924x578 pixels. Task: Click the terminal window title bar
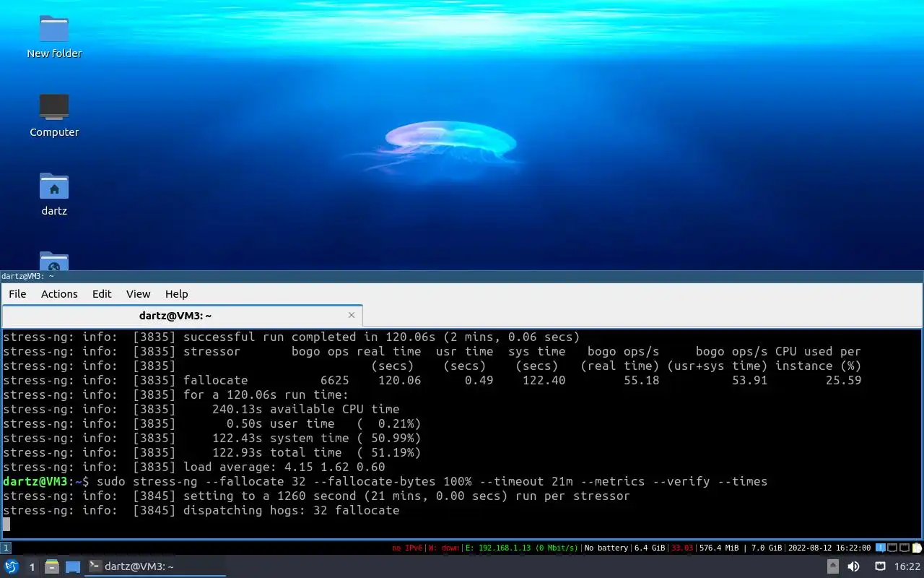462,276
